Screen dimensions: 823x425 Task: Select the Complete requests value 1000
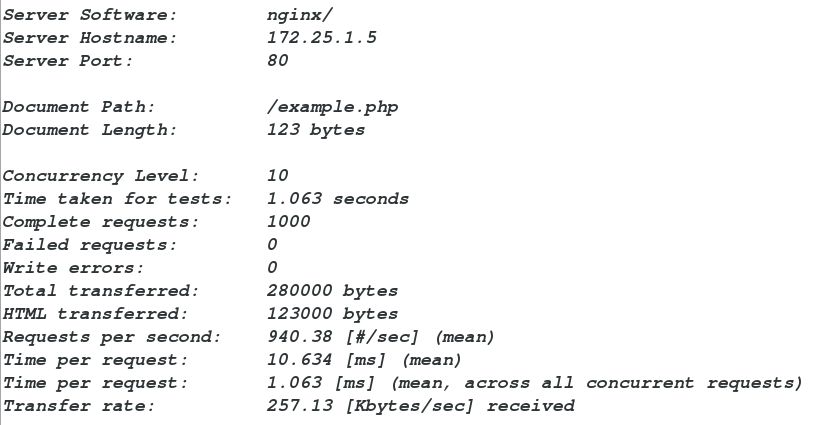(x=289, y=222)
